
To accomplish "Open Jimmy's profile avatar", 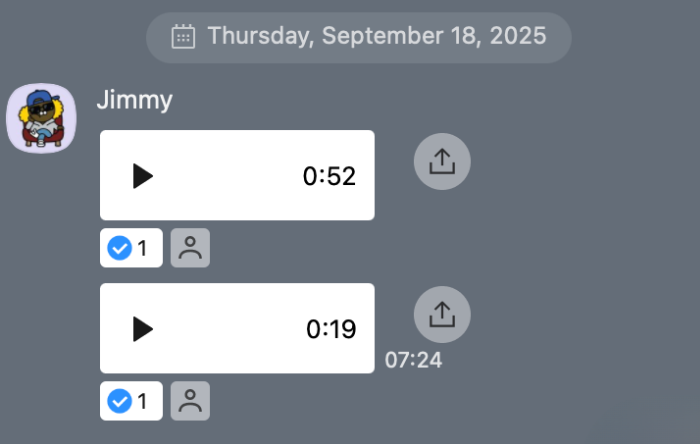I will 42,118.
